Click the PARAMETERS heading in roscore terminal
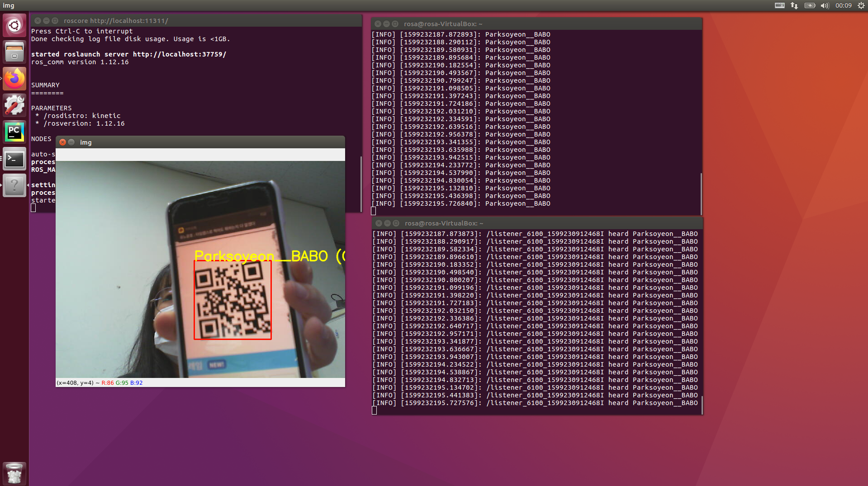The width and height of the screenshot is (868, 486). tap(52, 108)
